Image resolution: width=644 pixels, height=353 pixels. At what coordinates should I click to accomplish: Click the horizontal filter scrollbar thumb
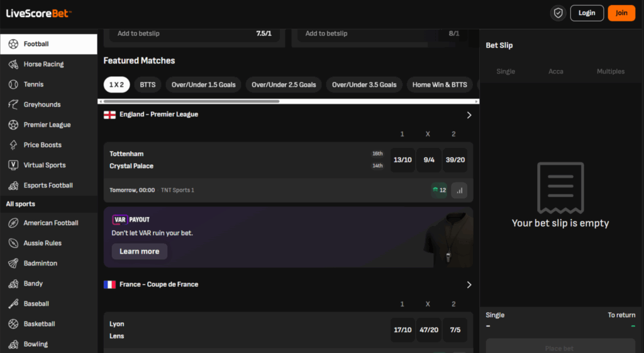191,101
